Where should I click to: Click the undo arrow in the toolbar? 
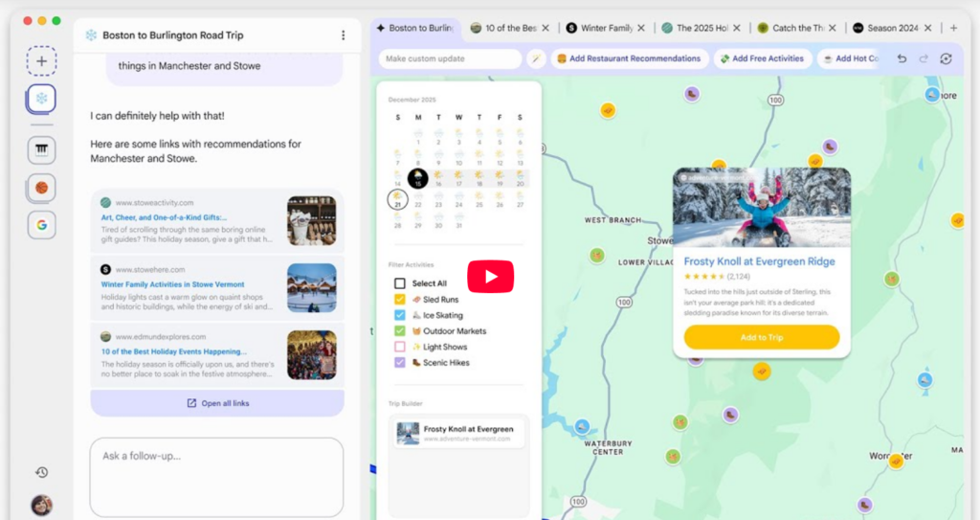[902, 59]
